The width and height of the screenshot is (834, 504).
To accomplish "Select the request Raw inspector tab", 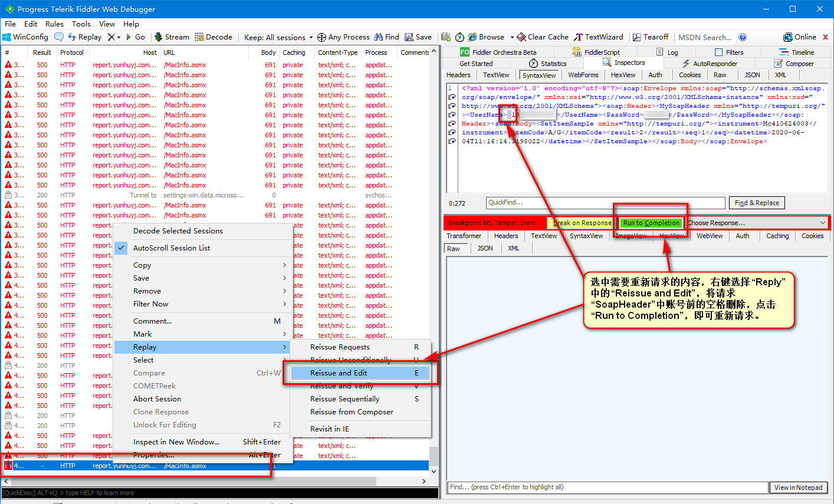I will pos(720,75).
